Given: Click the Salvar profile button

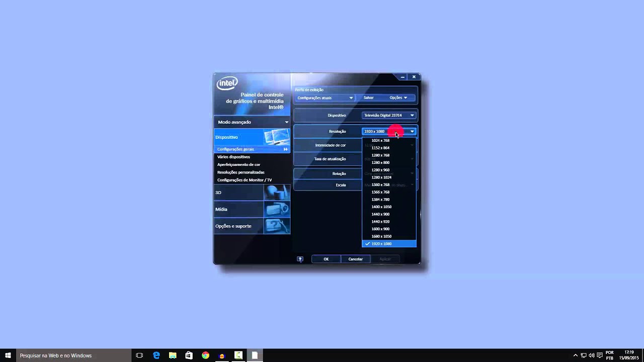Looking at the screenshot, I should point(369,98).
